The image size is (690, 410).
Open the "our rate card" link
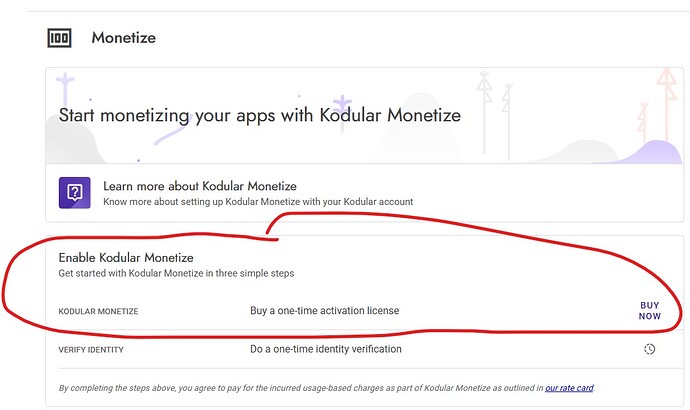coord(570,387)
